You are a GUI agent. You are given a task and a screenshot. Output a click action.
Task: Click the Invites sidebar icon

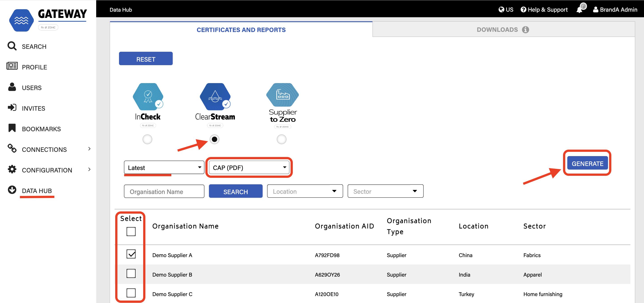tap(12, 108)
